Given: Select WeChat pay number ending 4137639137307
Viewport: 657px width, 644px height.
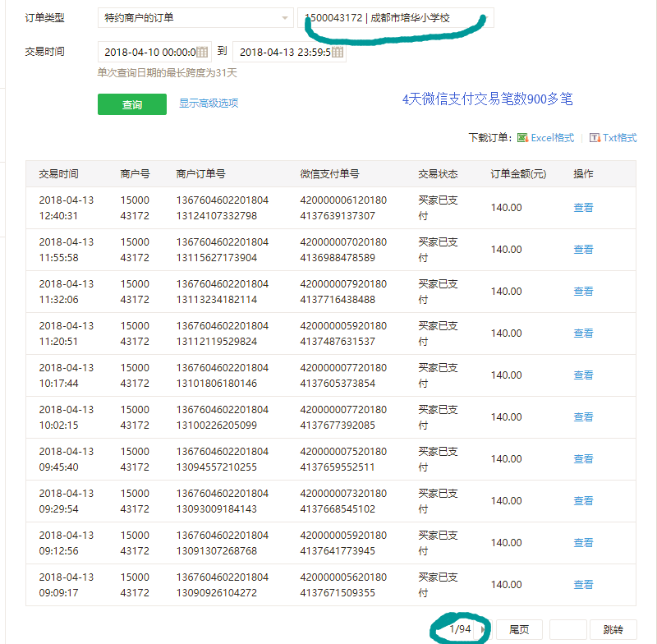Looking at the screenshot, I should [343, 208].
